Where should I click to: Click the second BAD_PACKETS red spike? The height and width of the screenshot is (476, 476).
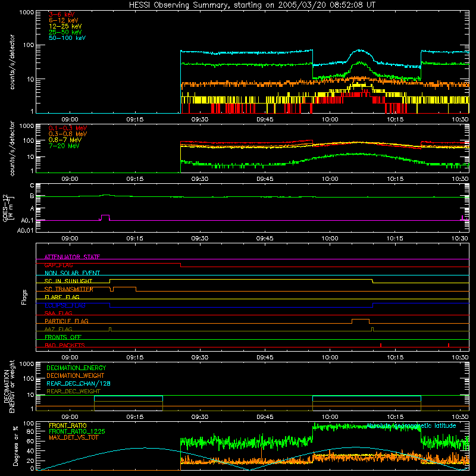pos(449,345)
